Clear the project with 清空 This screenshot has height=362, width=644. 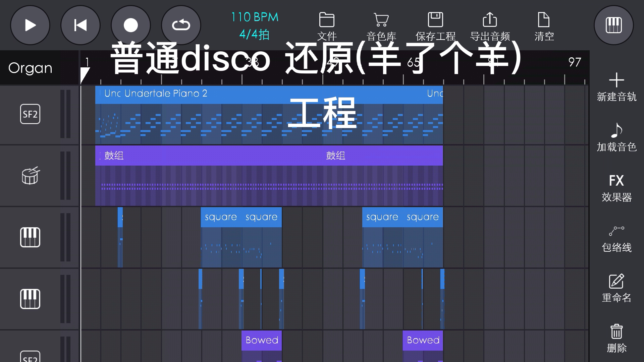pyautogui.click(x=544, y=27)
